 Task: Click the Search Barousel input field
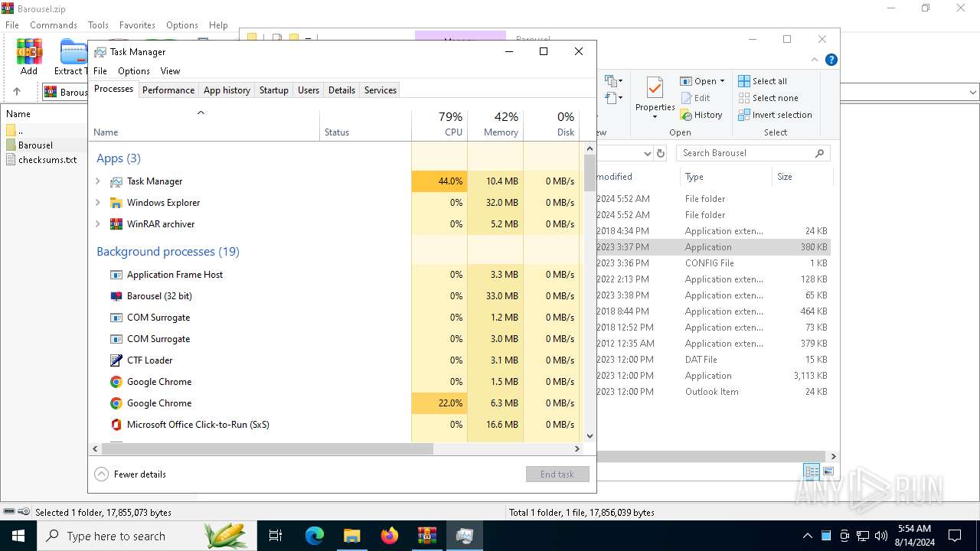[753, 153]
